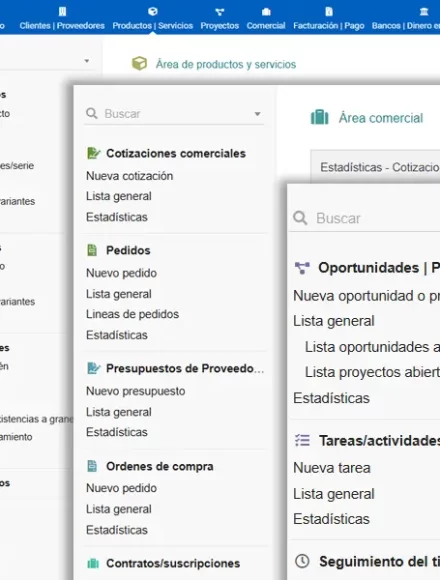The height and width of the screenshot is (580, 440).
Task: Open Estadísticas under Oportunidades
Action: point(331,398)
